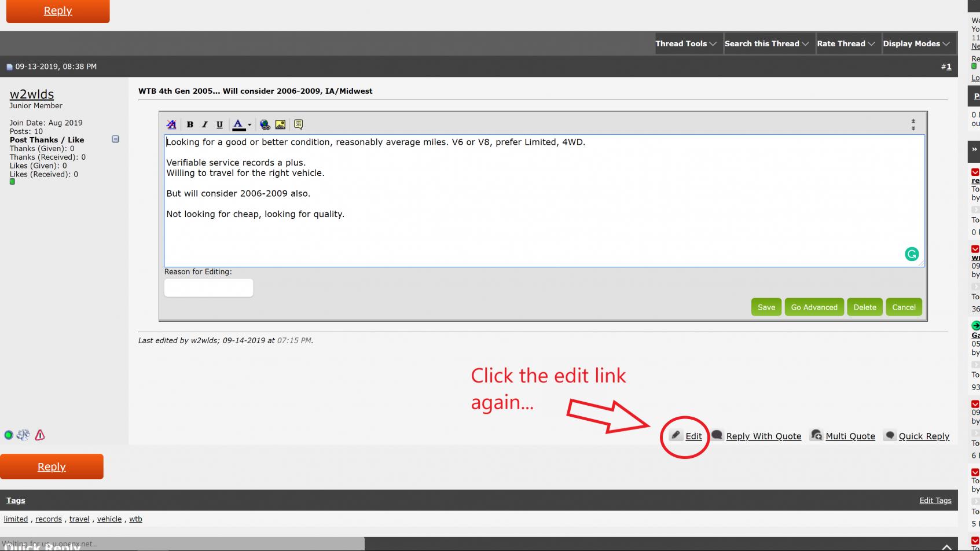Screen dimensions: 980x551
Task: Click the Wrap Quote tags icon
Action: tap(299, 124)
